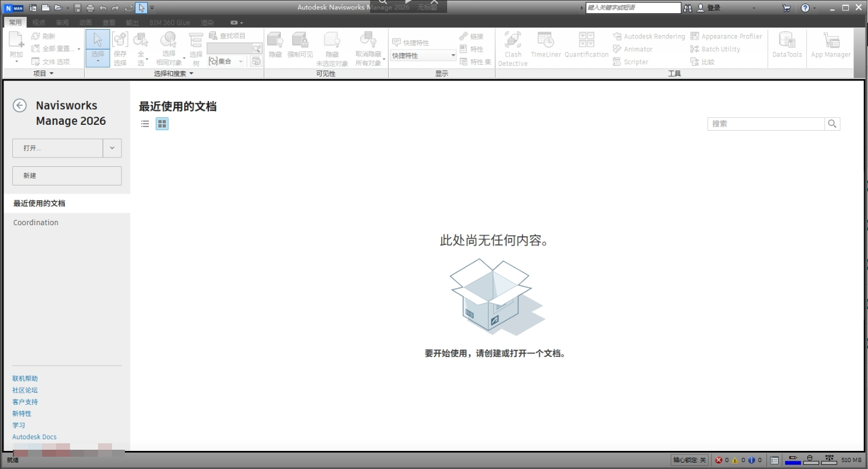Click the Open folder icon in quick access toolbar
Screen dimensions: 868x469
coord(58,8)
